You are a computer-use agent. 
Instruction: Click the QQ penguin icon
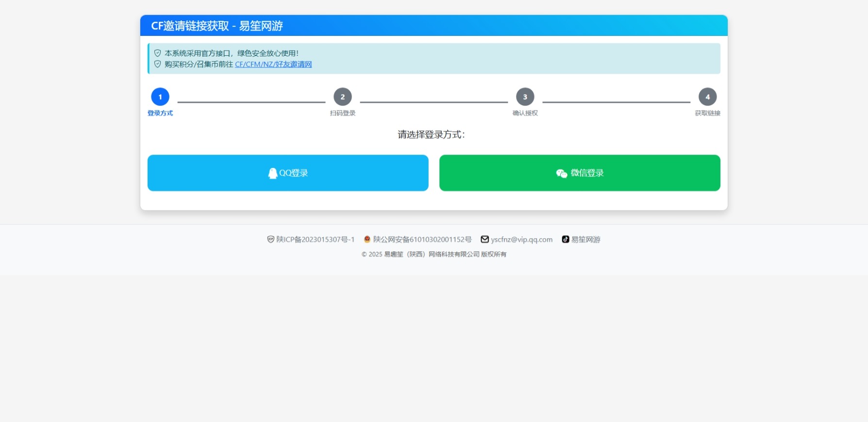point(272,173)
